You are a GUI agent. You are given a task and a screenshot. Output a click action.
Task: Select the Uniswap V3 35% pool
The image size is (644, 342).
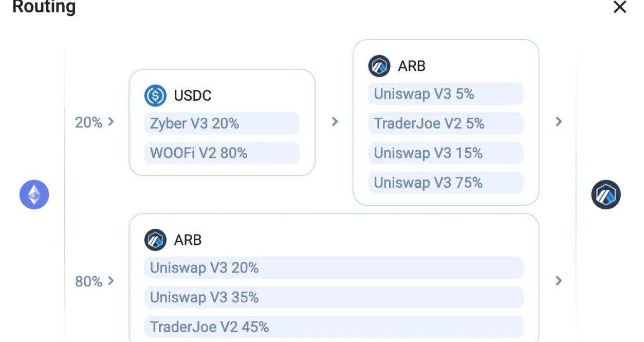[334, 298]
